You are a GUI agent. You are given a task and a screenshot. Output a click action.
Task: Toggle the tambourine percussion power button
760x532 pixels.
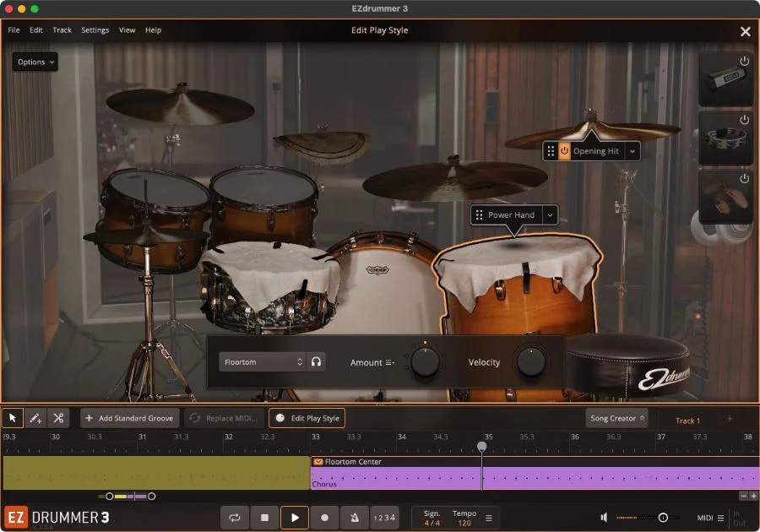pos(744,120)
